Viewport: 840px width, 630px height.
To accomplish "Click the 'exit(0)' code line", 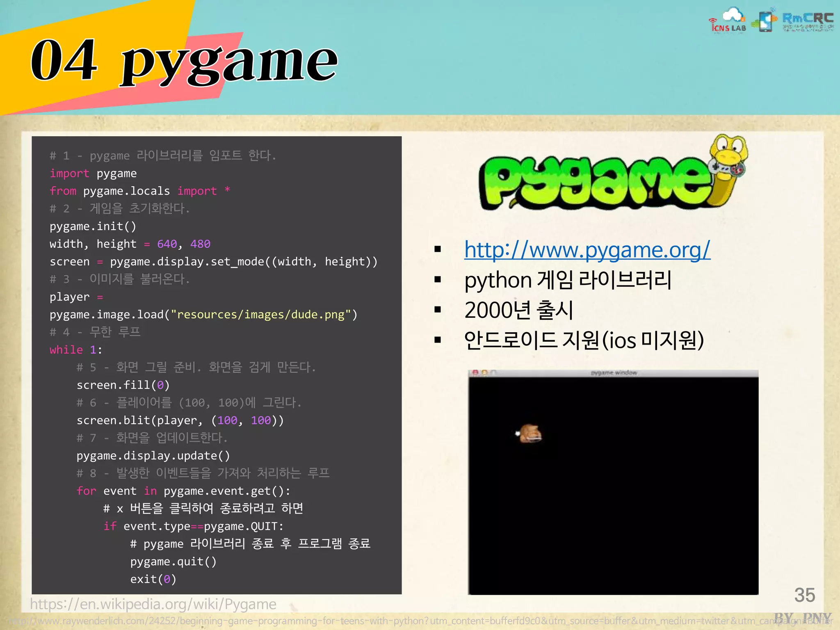I will [x=153, y=579].
